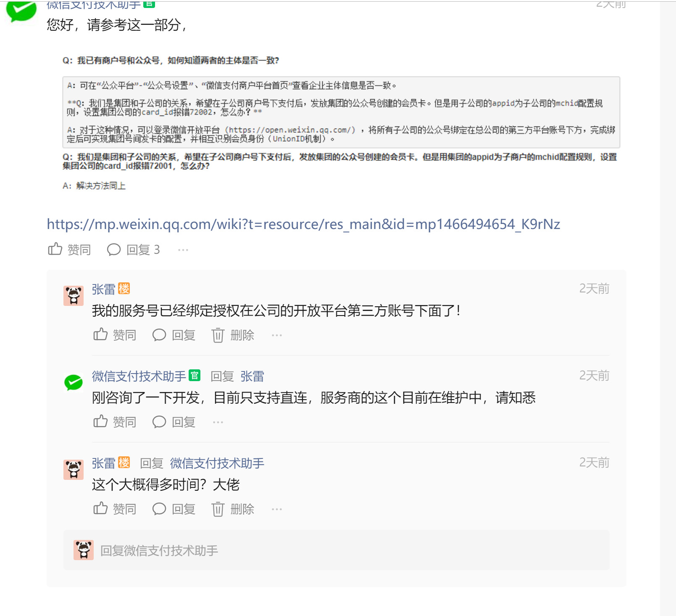Open more options on 张雷's last comment
This screenshot has height=616, width=676.
[x=277, y=509]
